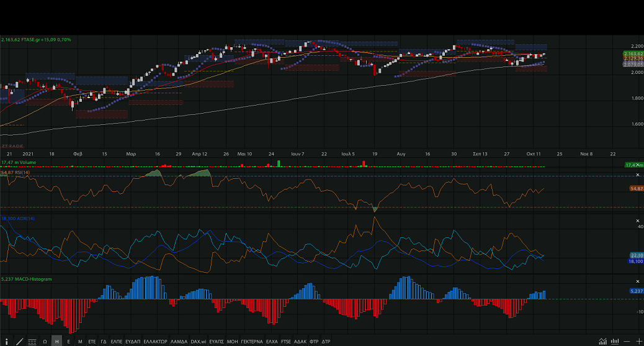The width and height of the screenshot is (644, 346).
Task: Click the bar chart type icon
Action: [x=614, y=342]
